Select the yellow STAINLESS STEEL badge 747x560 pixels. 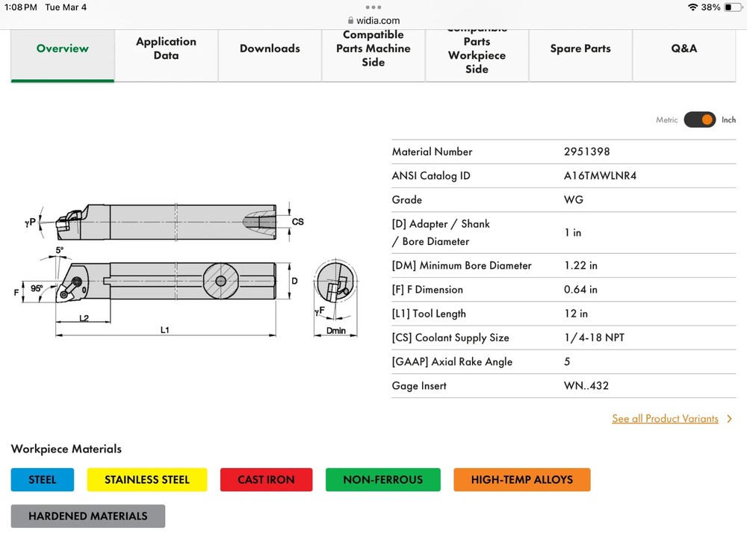[x=146, y=479]
